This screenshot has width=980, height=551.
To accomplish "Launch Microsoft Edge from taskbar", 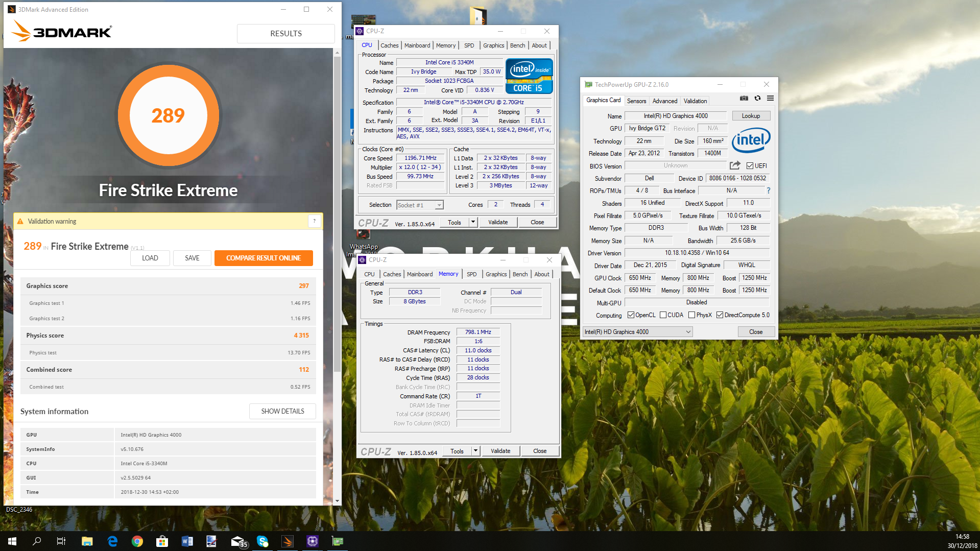I will 112,541.
